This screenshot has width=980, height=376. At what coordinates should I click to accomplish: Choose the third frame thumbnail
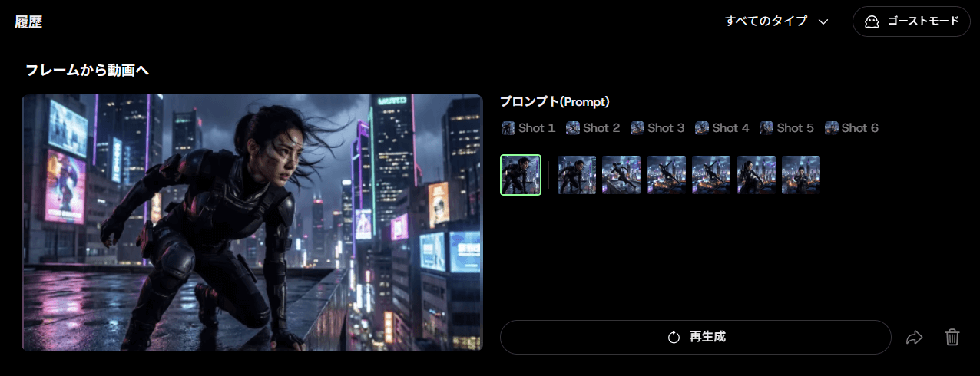[x=621, y=175]
